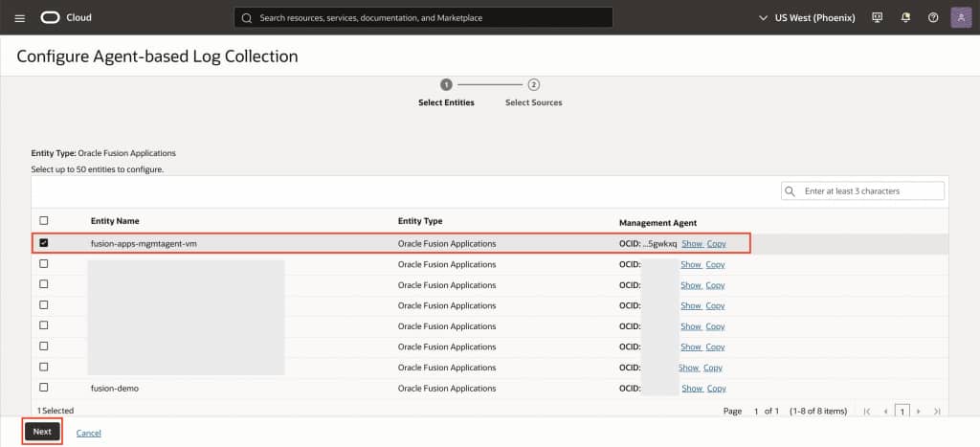Click the Management Agent column header
This screenshot has width=980, height=447.
657,223
